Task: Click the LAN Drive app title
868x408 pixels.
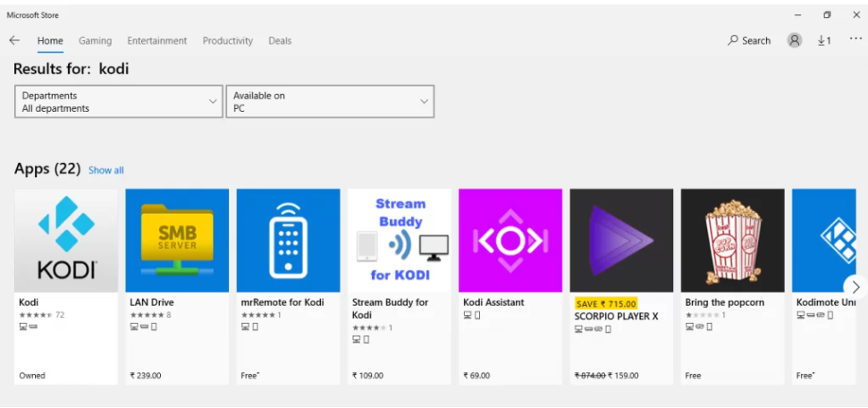Action: coord(152,302)
